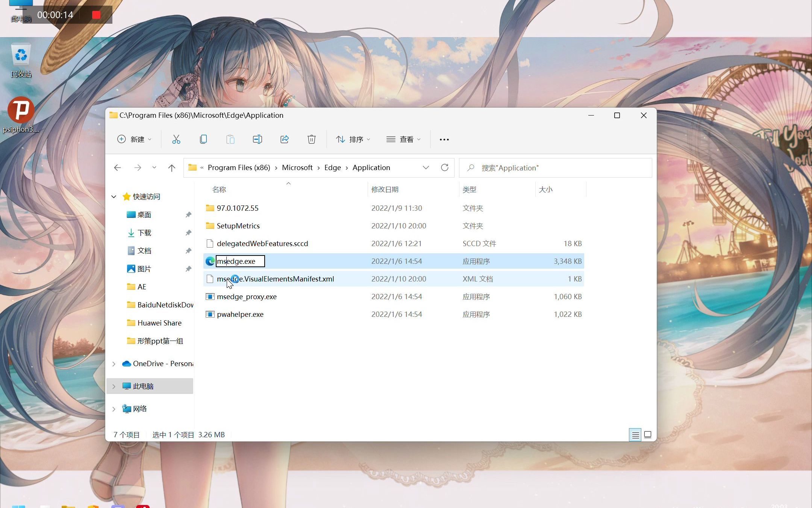Click the 97.0.1072.55 folder icon
The image size is (812, 508).
tap(210, 208)
